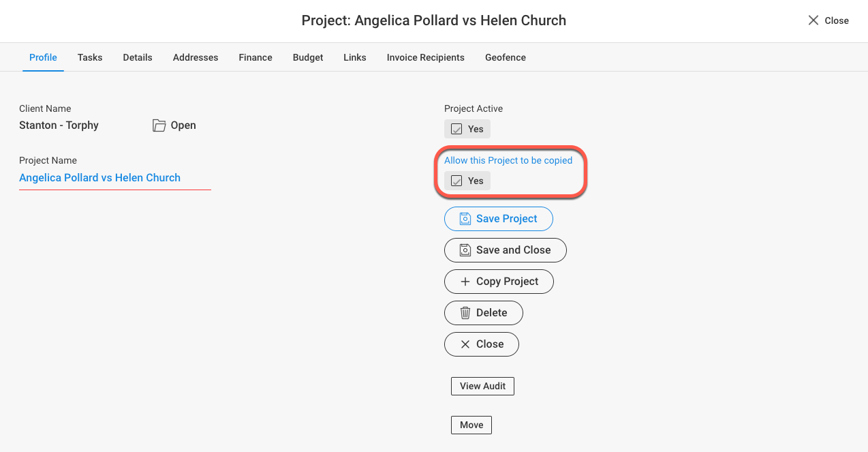Click the Move button
The height and width of the screenshot is (452, 868).
471,425
